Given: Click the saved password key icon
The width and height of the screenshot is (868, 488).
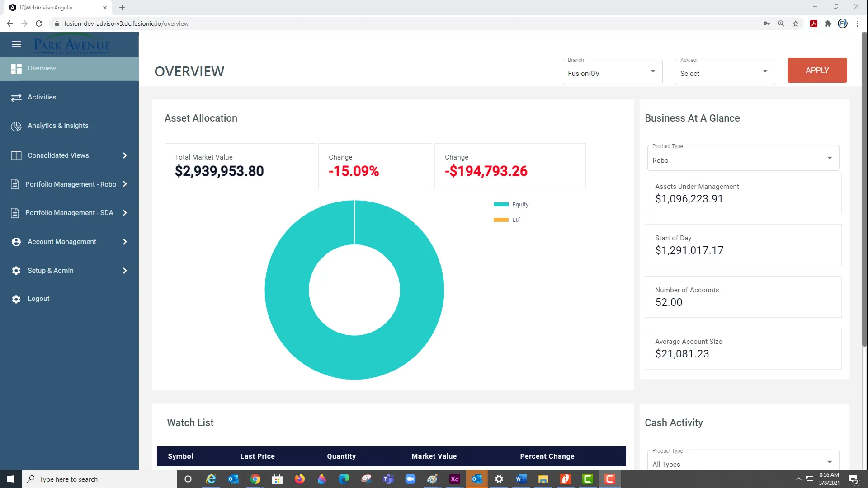Looking at the screenshot, I should [x=767, y=23].
